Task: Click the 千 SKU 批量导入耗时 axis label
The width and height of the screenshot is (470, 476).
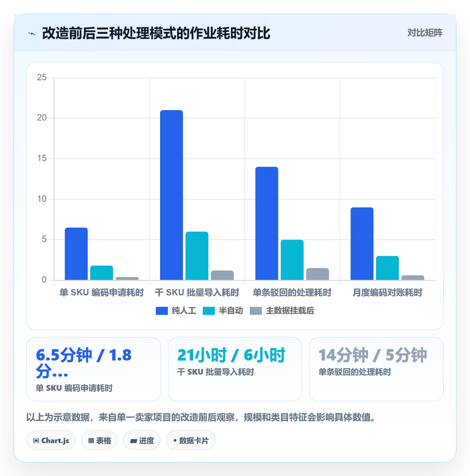Action: click(197, 293)
